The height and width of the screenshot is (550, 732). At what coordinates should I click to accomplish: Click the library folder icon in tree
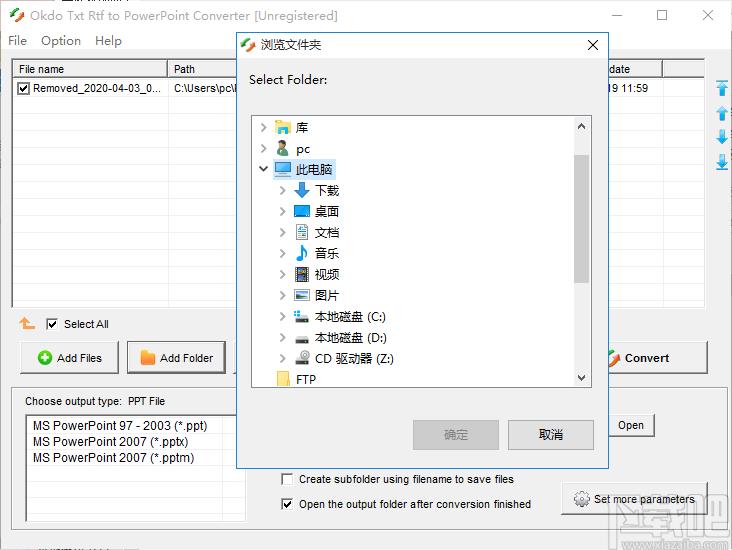283,127
